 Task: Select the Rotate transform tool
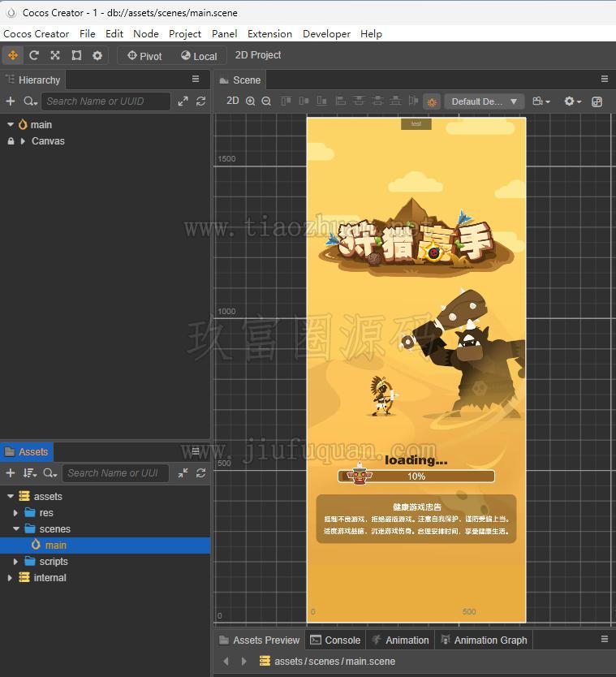[x=33, y=55]
